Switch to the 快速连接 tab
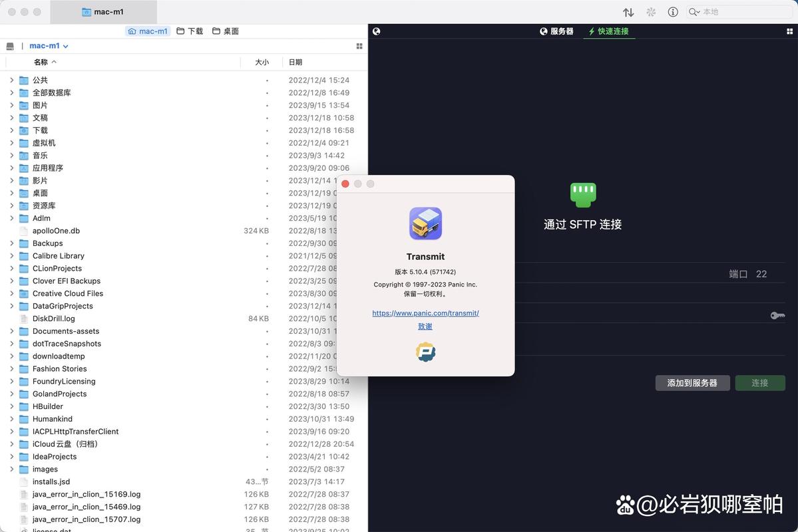This screenshot has height=532, width=798. tap(609, 31)
